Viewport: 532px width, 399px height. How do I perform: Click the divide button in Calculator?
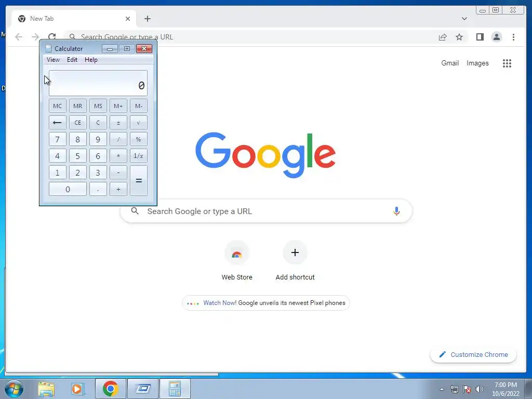[118, 139]
